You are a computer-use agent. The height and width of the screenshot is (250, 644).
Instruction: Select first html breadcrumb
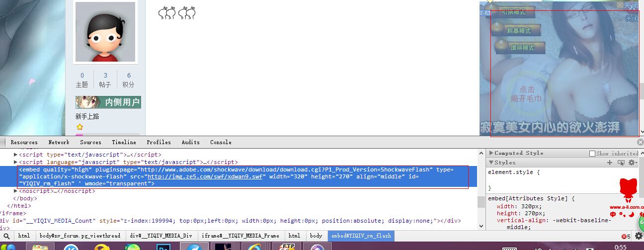coord(24,236)
